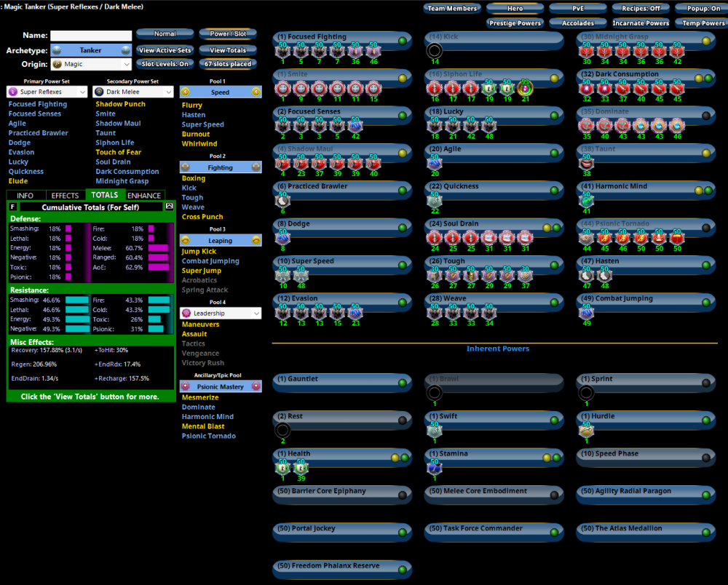Toggle the Focused Fighting green activation light
This screenshot has height=585, width=728.
click(x=403, y=39)
